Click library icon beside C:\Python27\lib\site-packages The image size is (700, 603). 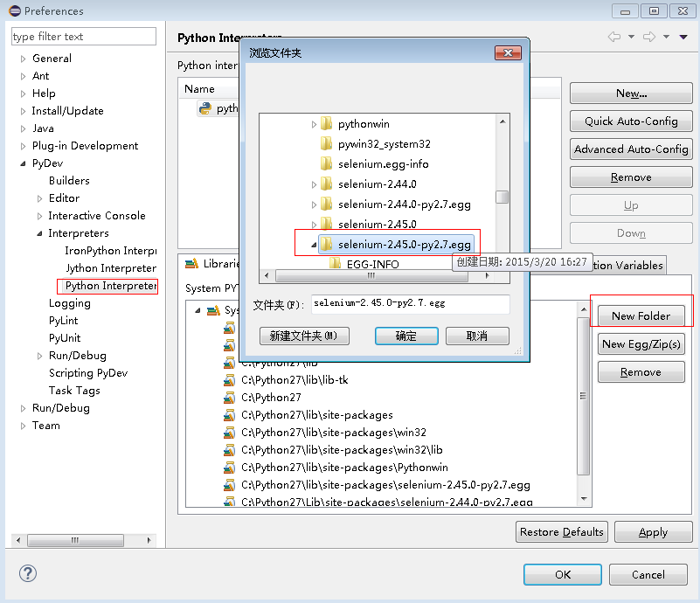point(229,414)
